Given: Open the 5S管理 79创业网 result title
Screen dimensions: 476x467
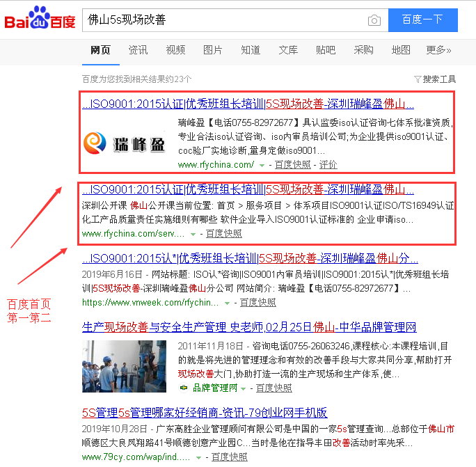Looking at the screenshot, I should coord(205,412).
